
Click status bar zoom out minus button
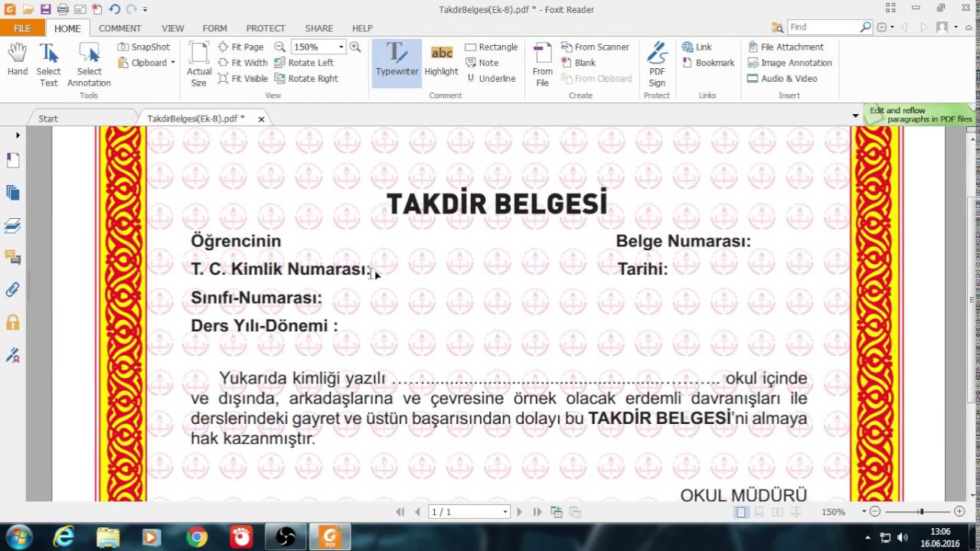875,512
